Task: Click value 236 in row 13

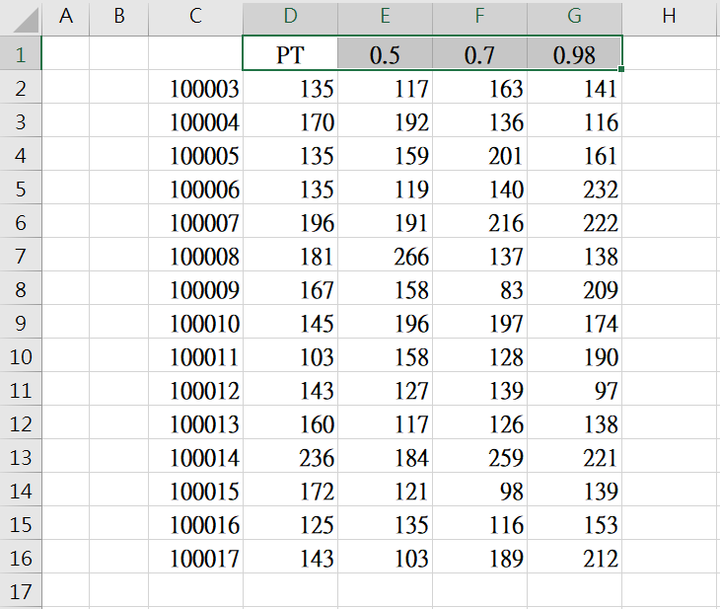Action: pos(290,456)
